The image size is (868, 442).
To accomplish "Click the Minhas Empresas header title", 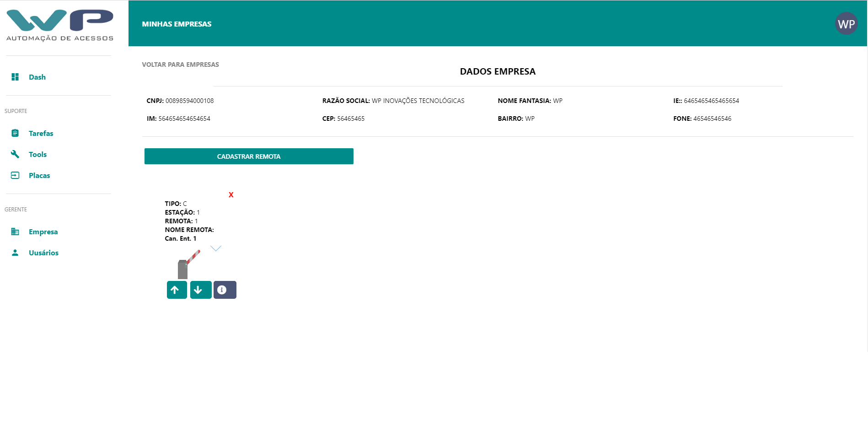I will pos(177,24).
